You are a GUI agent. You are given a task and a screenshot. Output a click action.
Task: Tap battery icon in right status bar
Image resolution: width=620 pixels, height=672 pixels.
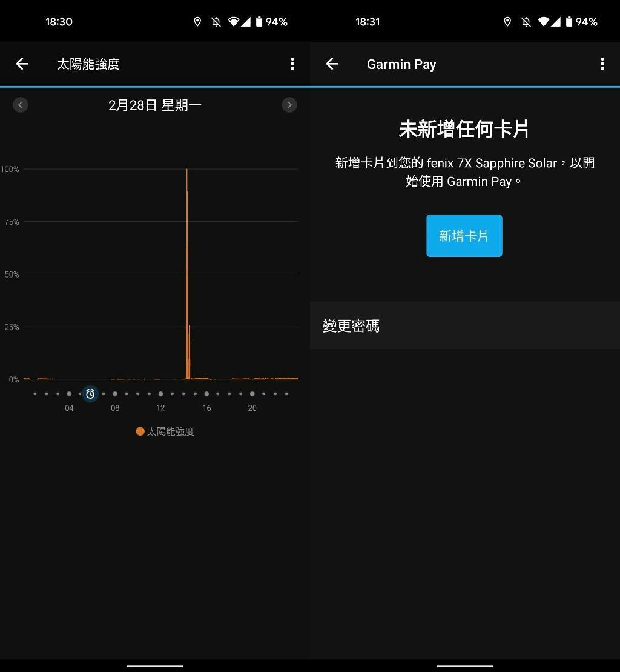click(569, 22)
